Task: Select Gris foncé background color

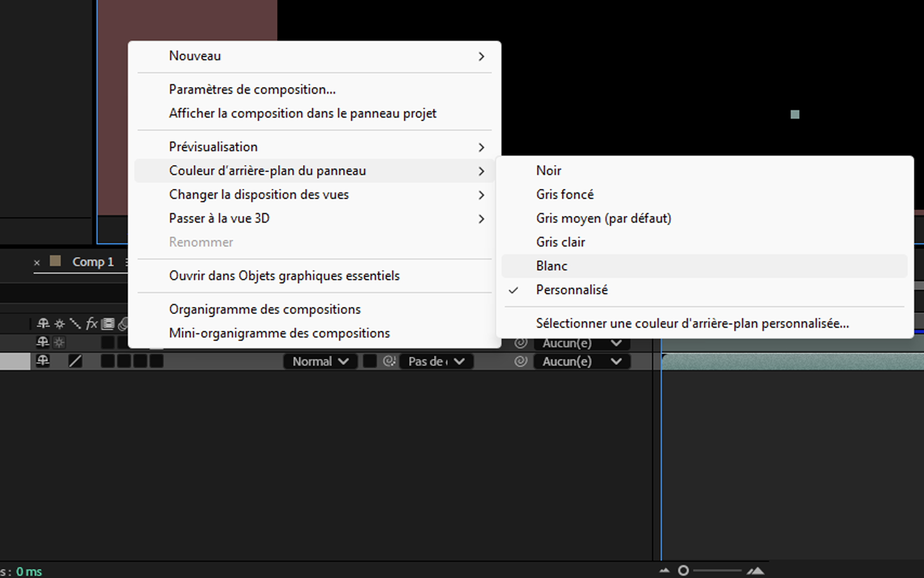Action: point(705,195)
